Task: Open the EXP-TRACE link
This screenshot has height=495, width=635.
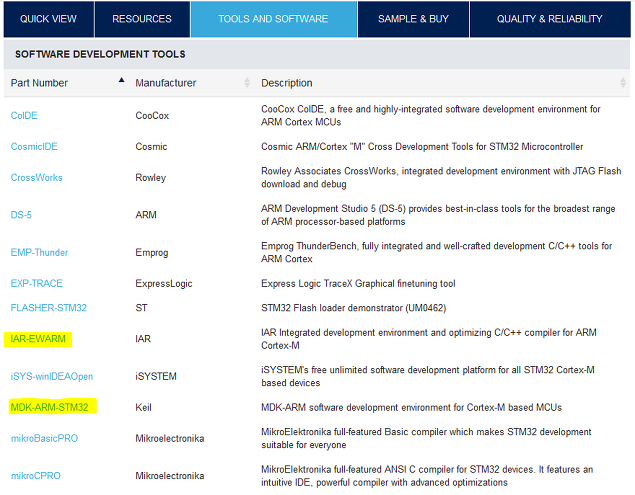Action: (x=36, y=283)
